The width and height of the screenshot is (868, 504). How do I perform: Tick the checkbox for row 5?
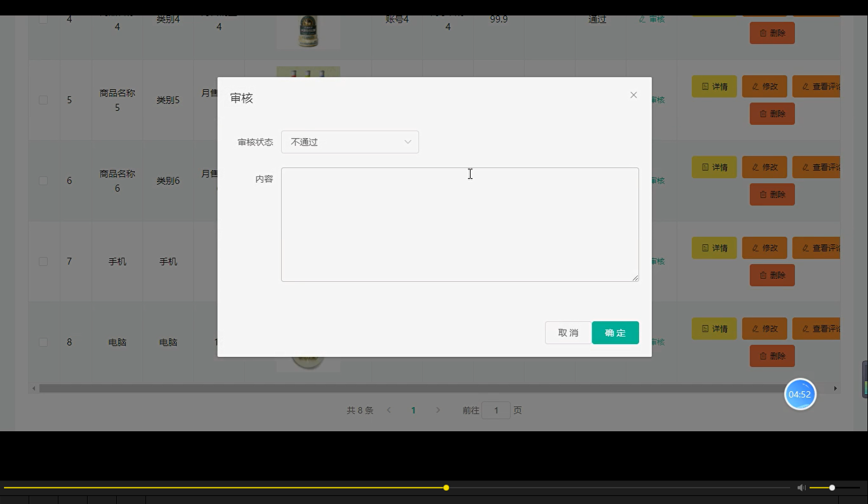(x=43, y=100)
